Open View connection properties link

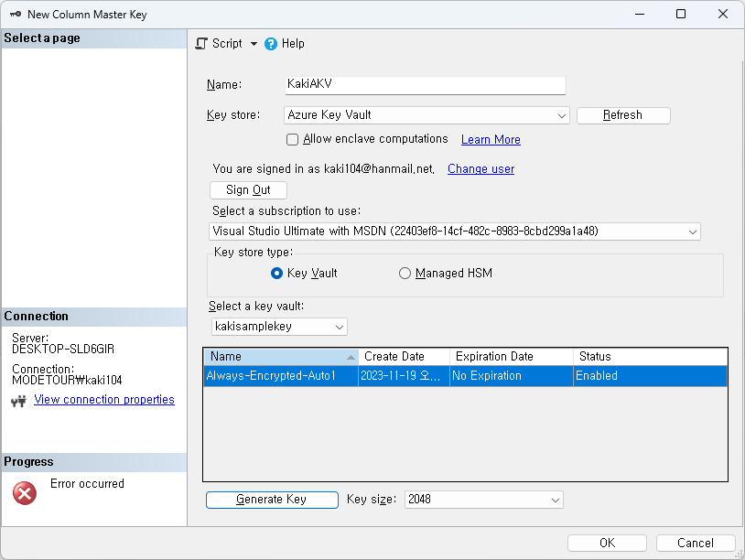104,400
